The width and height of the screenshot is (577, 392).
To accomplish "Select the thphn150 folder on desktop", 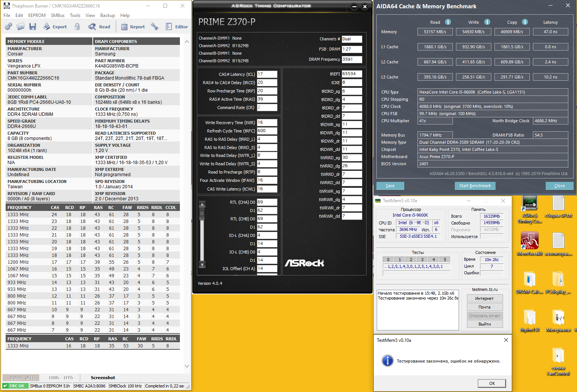I will pyautogui.click(x=530, y=321).
